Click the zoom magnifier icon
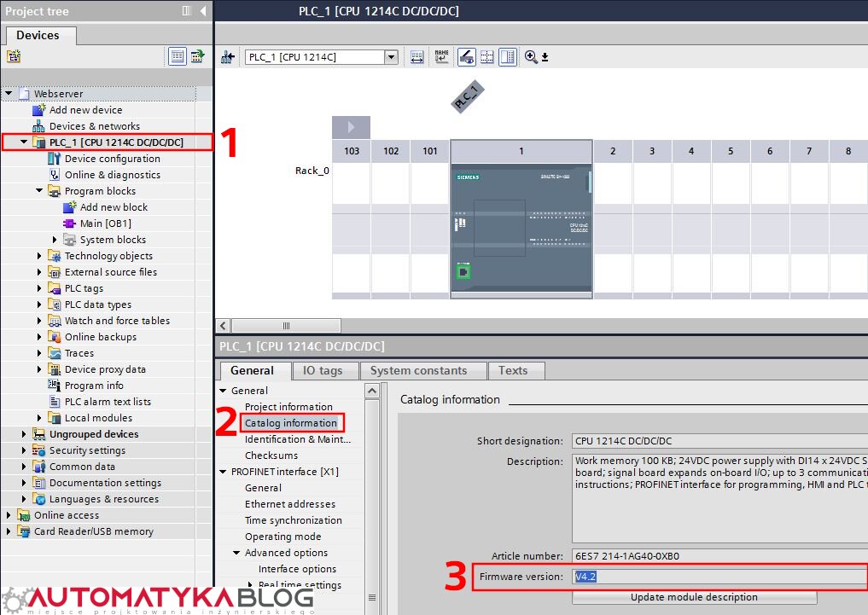The height and width of the screenshot is (615, 868). coord(530,56)
